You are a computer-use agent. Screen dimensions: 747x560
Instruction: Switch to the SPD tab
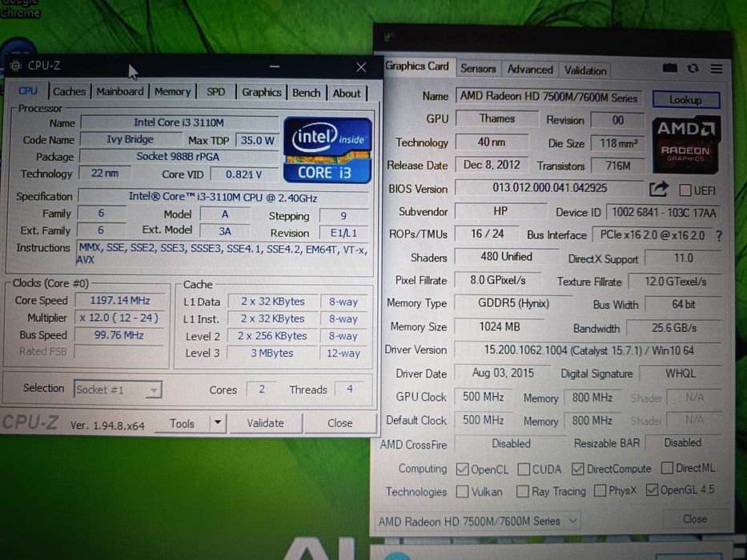(x=216, y=92)
